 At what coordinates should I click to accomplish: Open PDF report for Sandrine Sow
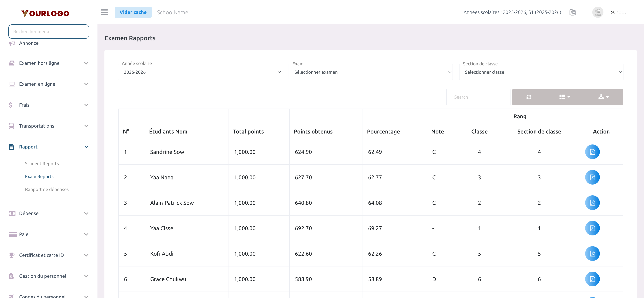click(592, 152)
